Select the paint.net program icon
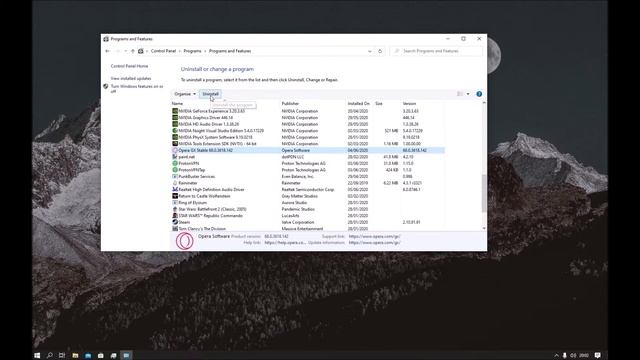The width and height of the screenshot is (640, 360). [x=175, y=157]
